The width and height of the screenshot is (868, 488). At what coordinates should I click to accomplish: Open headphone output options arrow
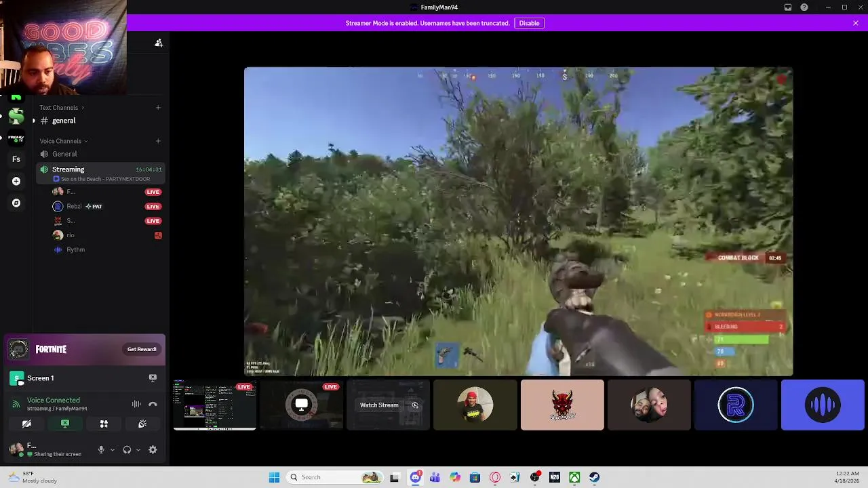[138, 449]
